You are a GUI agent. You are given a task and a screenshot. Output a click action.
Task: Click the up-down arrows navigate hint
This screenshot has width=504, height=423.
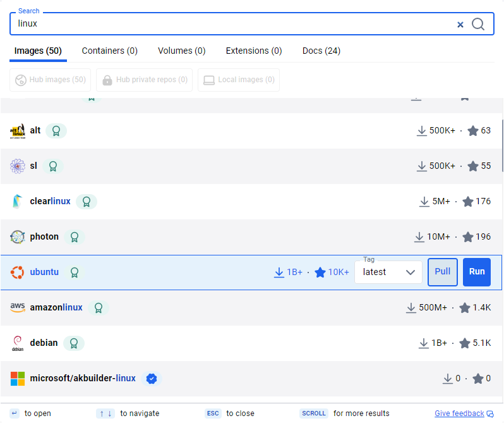tap(105, 414)
